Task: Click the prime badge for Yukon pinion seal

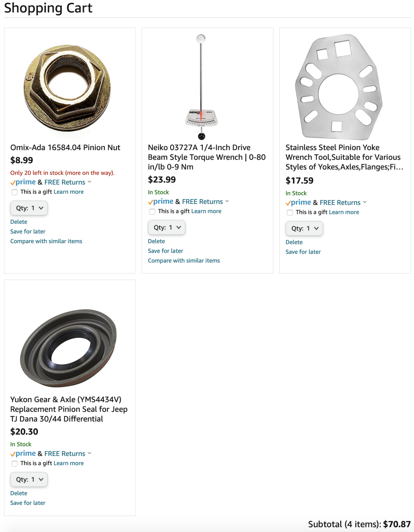Action: click(23, 454)
